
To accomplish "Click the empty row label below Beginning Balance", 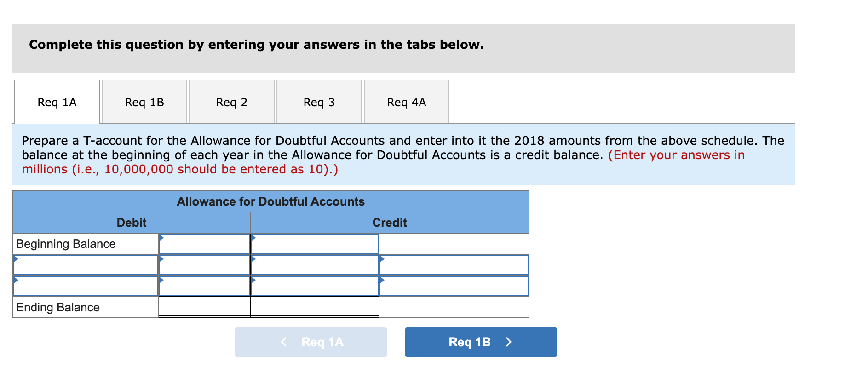I will 85,265.
